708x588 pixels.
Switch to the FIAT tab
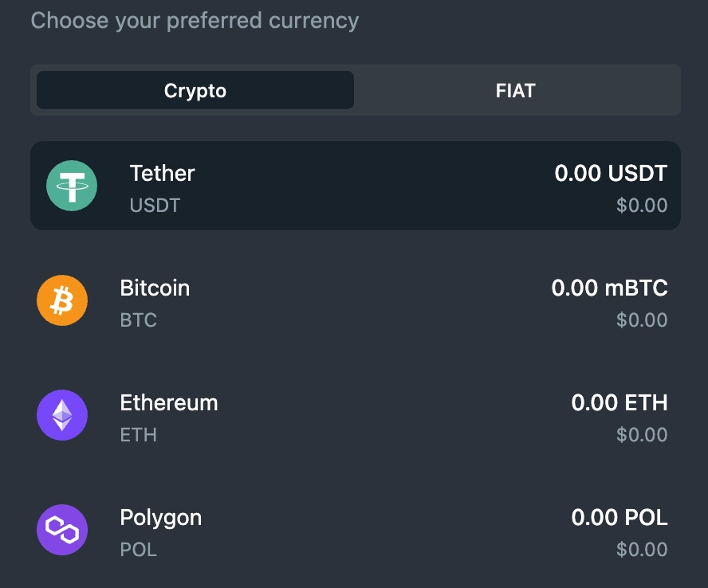pyautogui.click(x=516, y=90)
